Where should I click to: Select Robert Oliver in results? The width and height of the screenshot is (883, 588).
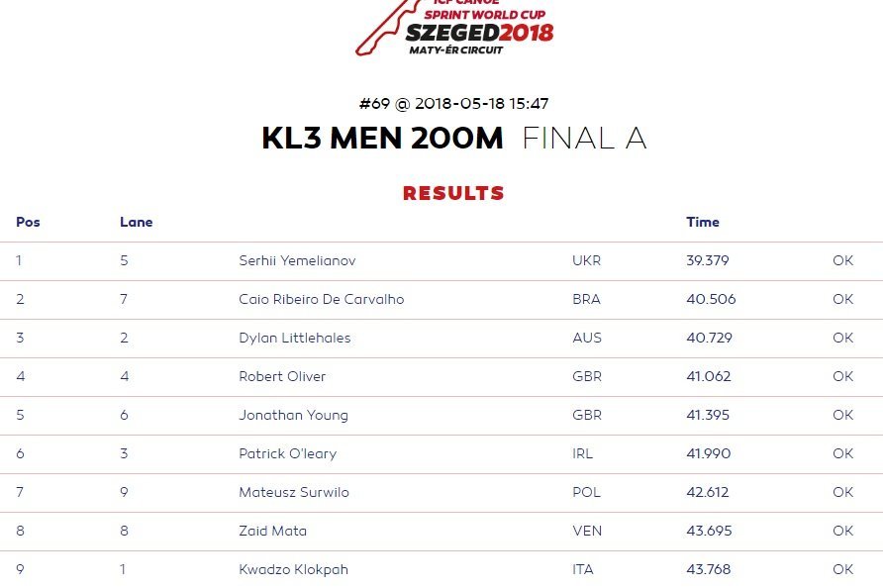coord(282,377)
